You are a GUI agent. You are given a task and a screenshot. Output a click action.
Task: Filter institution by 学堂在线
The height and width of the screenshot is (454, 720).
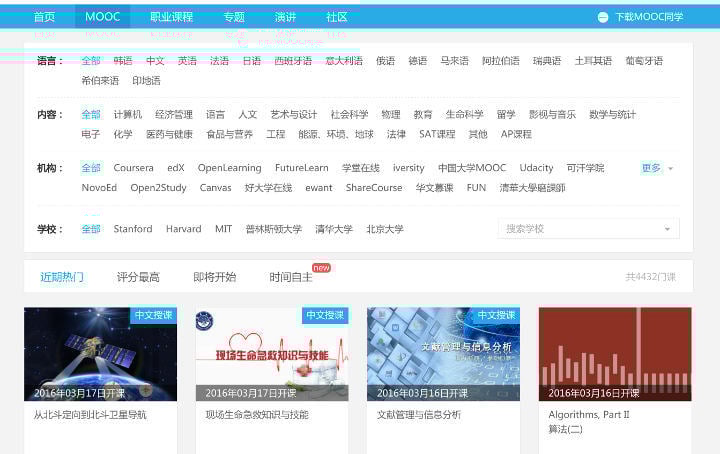coord(361,168)
